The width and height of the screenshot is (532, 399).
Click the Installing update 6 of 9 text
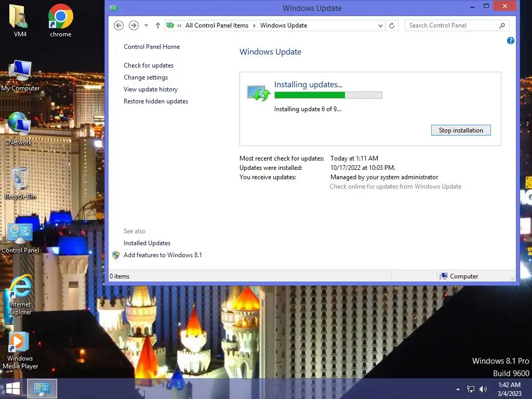tap(308, 109)
